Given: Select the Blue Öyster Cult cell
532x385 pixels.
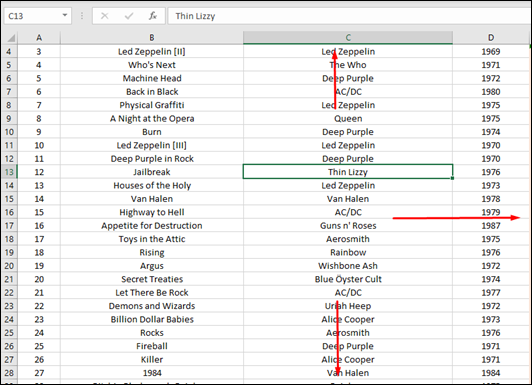Looking at the screenshot, I should pyautogui.click(x=348, y=279).
